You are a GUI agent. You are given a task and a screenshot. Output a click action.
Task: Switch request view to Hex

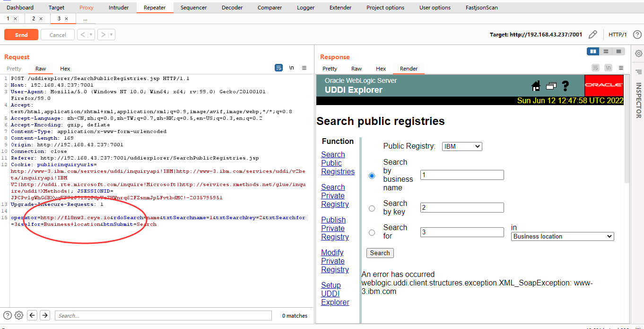coord(65,69)
